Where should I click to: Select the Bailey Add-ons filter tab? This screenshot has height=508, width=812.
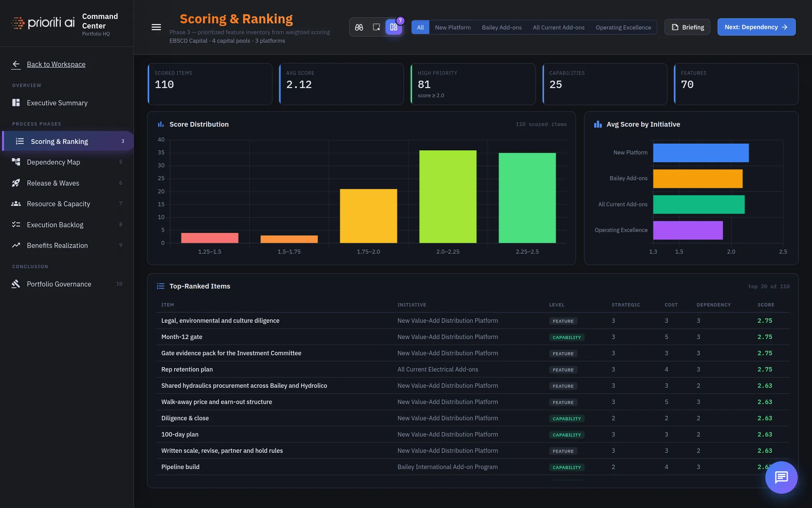(502, 27)
